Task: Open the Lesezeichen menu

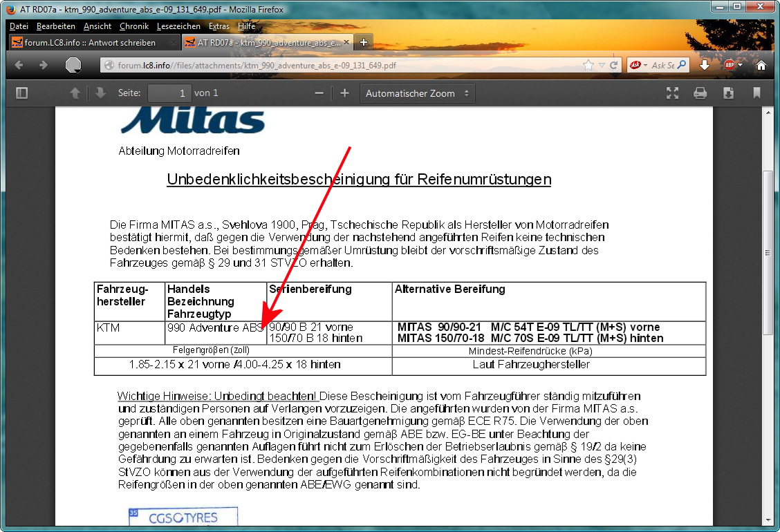Action: pos(178,26)
